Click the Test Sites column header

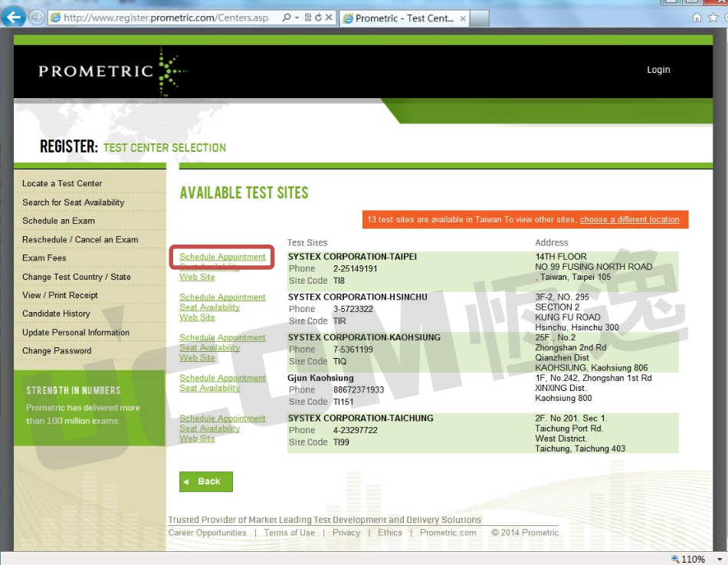click(307, 242)
